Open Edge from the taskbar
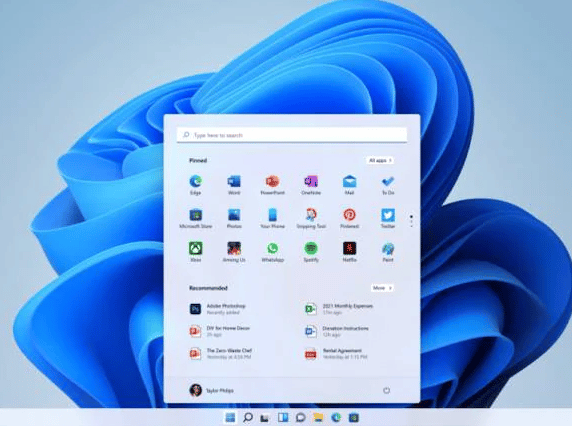 [x=336, y=417]
